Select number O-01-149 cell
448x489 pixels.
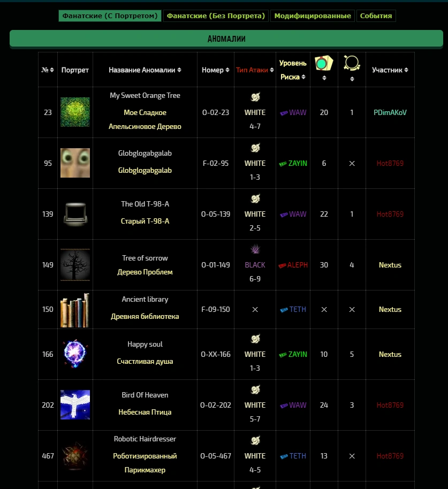pyautogui.click(x=216, y=265)
